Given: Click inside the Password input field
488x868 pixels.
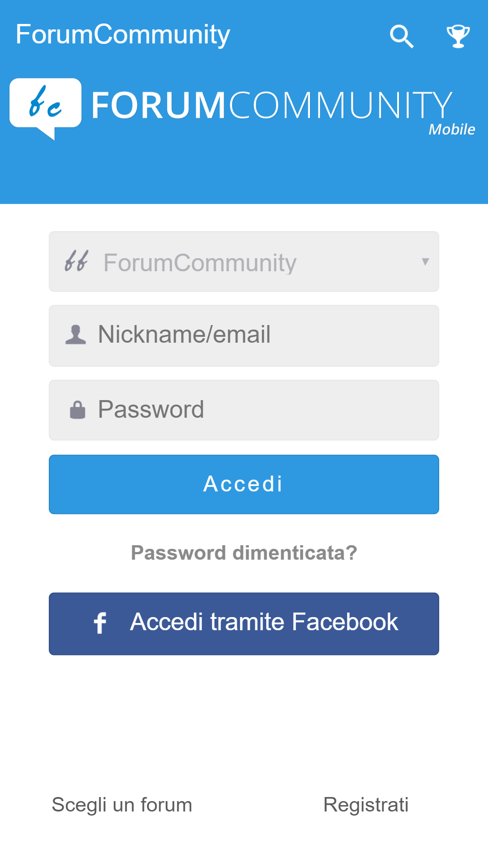Looking at the screenshot, I should [244, 410].
